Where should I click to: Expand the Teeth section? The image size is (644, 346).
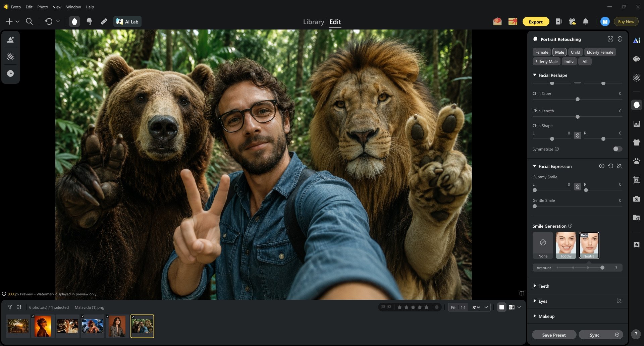click(x=535, y=286)
